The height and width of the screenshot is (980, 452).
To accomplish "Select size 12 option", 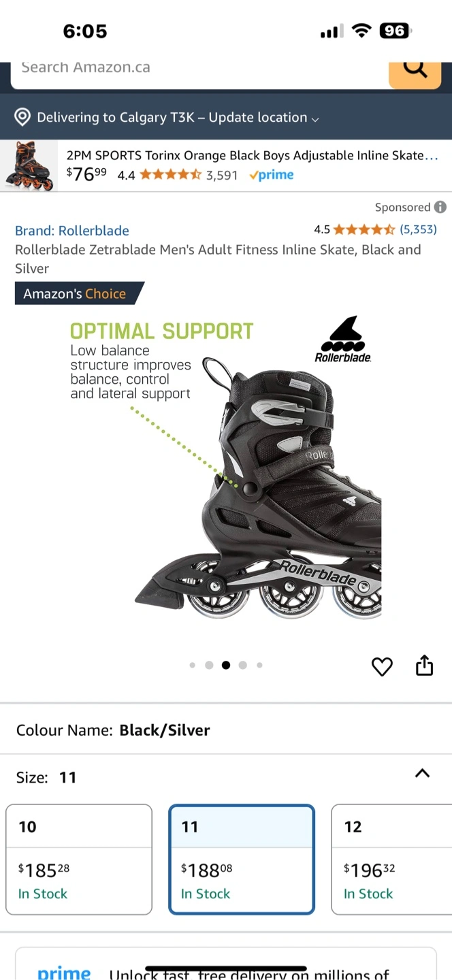I will [x=391, y=860].
